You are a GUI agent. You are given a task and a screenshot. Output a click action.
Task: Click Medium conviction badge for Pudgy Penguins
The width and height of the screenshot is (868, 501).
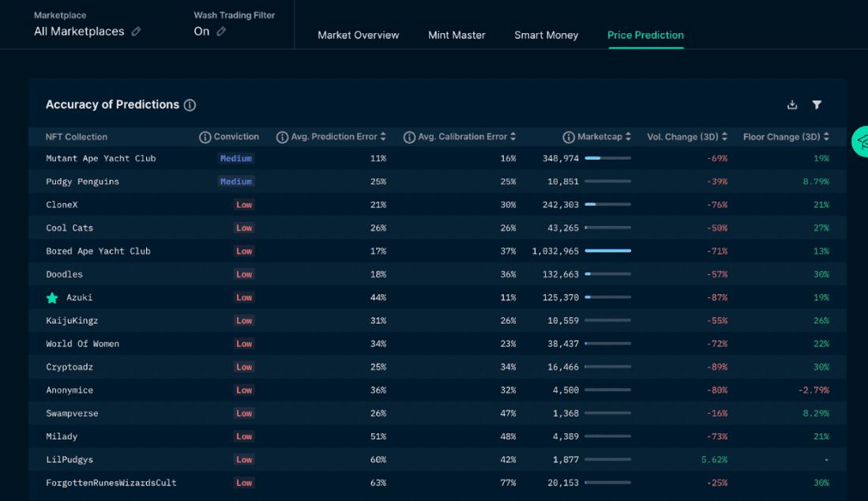[236, 182]
